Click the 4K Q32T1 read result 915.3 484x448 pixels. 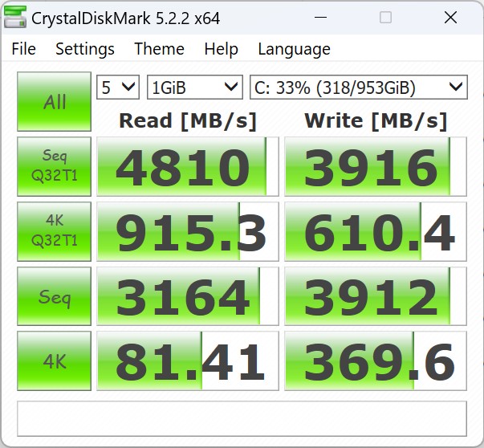coord(188,231)
